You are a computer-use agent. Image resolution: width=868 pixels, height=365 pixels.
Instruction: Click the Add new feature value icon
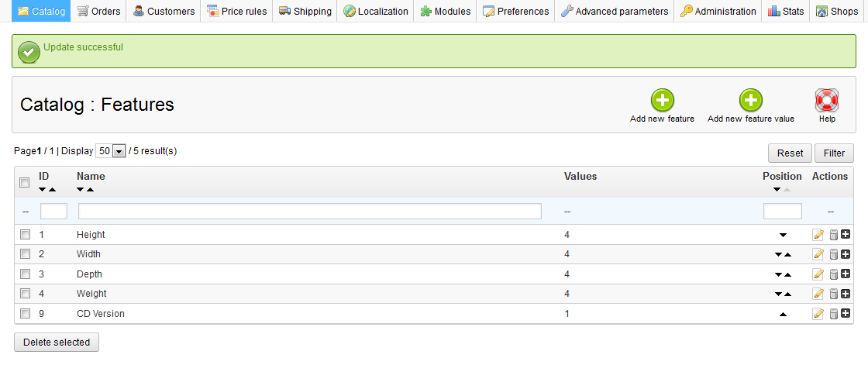click(x=750, y=101)
